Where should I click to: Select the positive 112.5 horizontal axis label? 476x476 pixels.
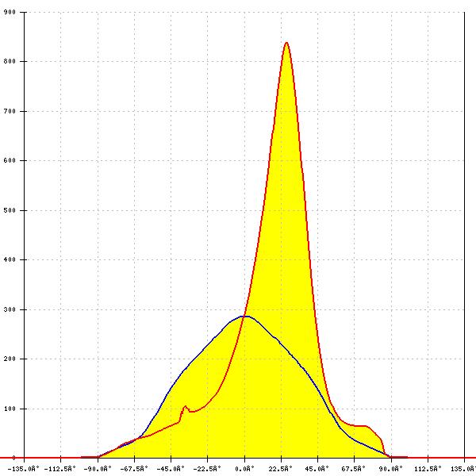(x=428, y=469)
